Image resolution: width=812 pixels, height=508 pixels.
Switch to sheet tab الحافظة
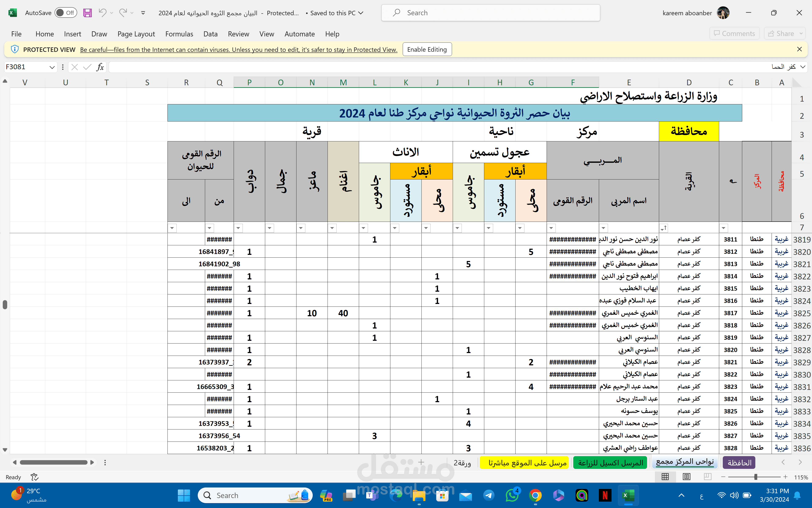739,463
